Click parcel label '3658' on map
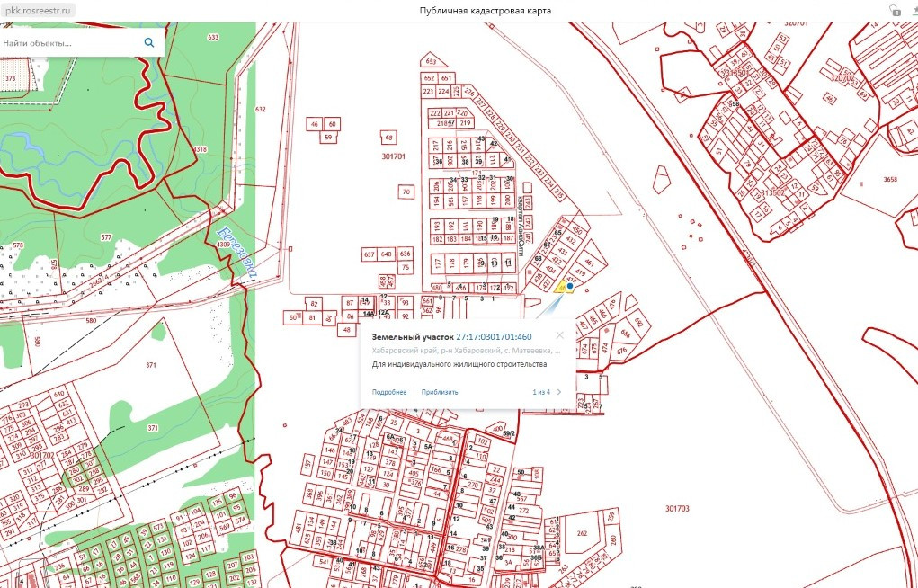 click(890, 179)
